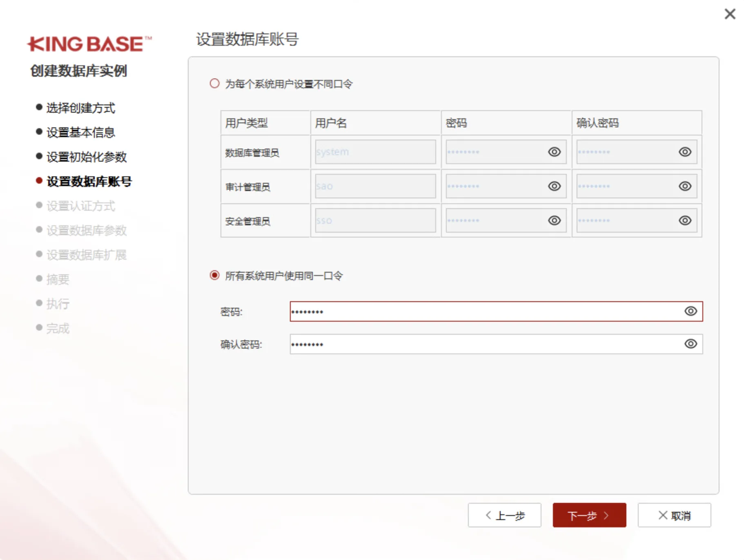Click the KING BASE logo
744x560 pixels.
coord(89,44)
